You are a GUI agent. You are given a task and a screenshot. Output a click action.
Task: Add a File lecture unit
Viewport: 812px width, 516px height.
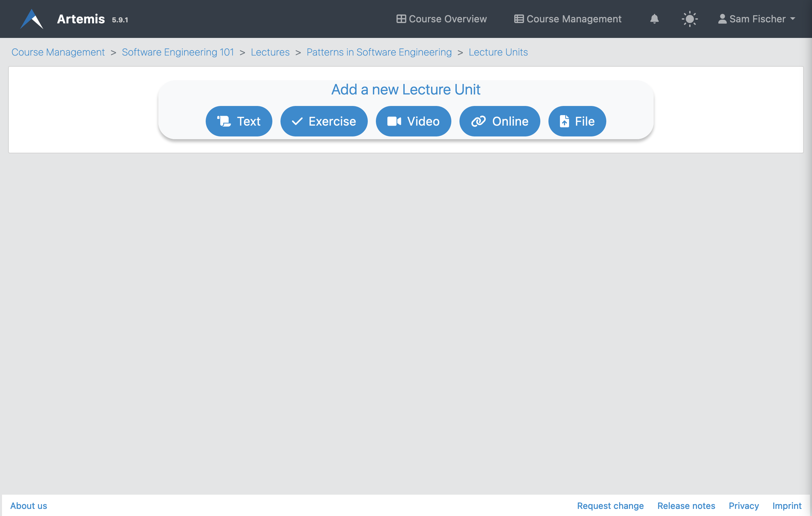pos(577,121)
